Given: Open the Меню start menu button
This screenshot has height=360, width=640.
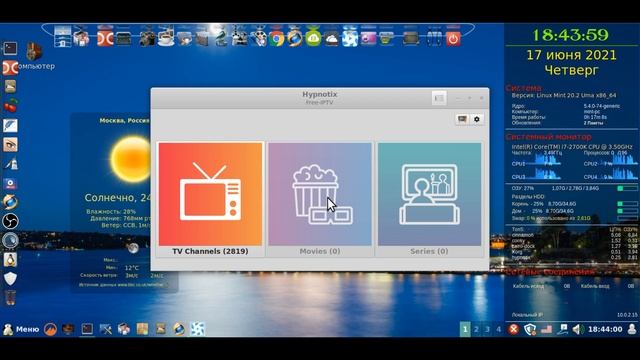Looking at the screenshot, I should [21, 329].
